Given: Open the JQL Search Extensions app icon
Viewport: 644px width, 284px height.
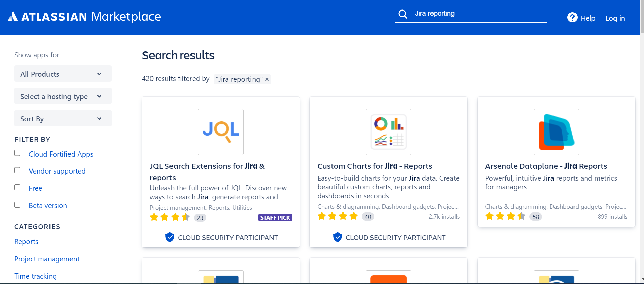Looking at the screenshot, I should 221,132.
